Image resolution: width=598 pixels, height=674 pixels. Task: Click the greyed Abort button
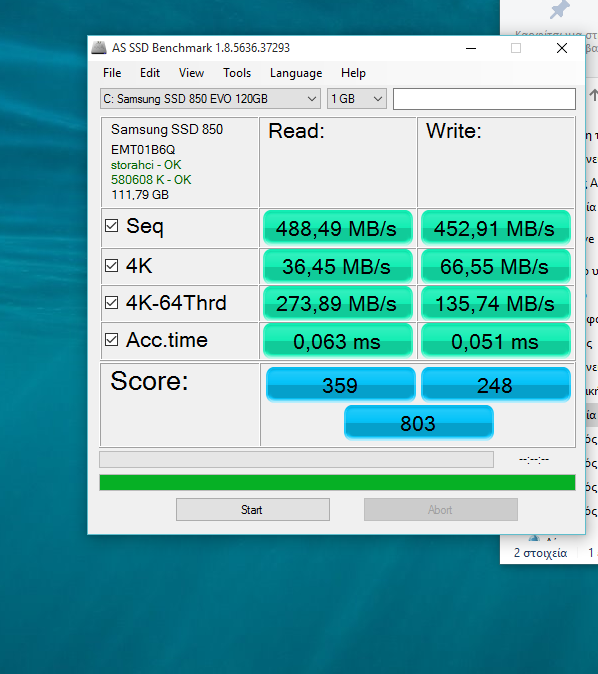click(x=441, y=510)
